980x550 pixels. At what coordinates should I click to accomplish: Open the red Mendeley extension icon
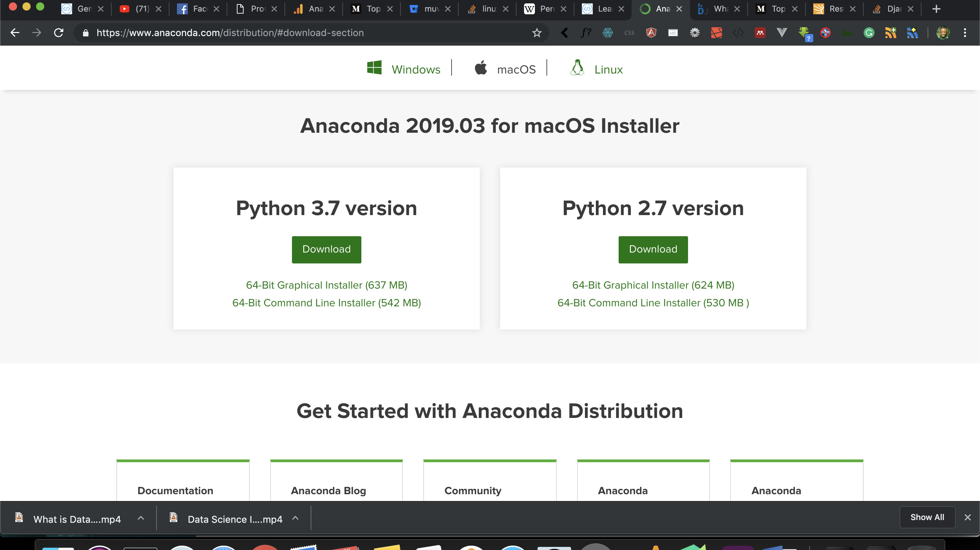click(760, 33)
